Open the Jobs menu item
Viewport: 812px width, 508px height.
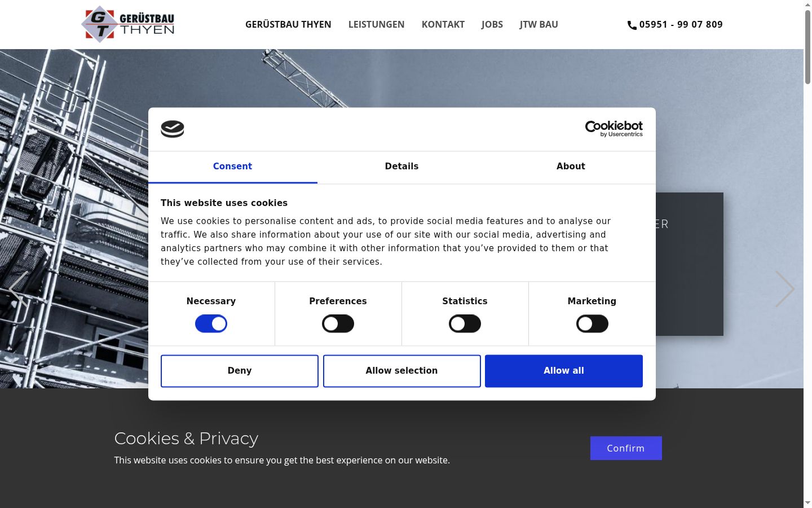click(x=492, y=24)
